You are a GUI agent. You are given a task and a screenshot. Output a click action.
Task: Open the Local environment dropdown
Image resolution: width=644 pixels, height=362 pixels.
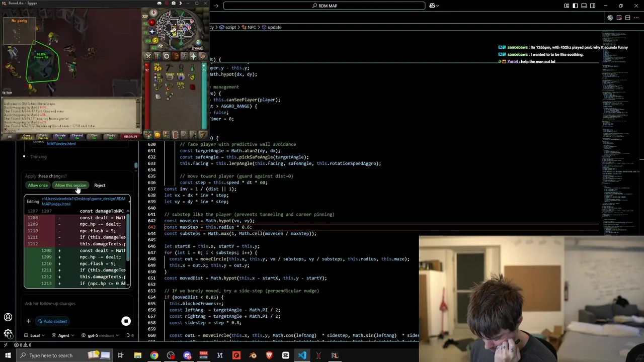35,335
